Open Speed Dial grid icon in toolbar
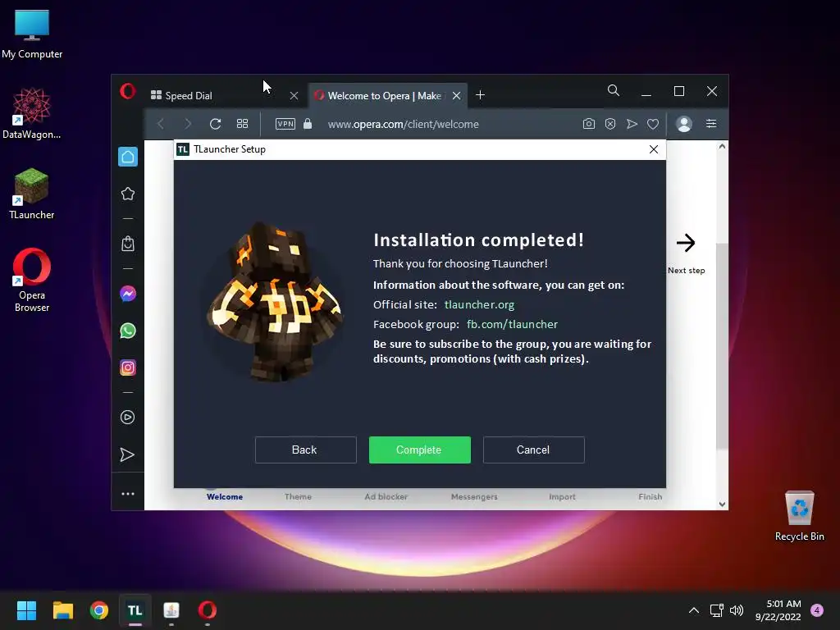This screenshot has width=840, height=630. (242, 124)
